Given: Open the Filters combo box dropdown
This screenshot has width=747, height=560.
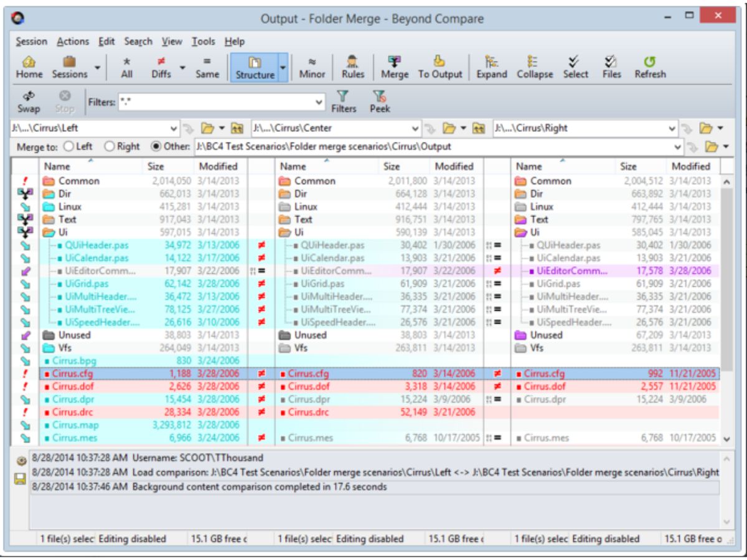Looking at the screenshot, I should pos(319,102).
